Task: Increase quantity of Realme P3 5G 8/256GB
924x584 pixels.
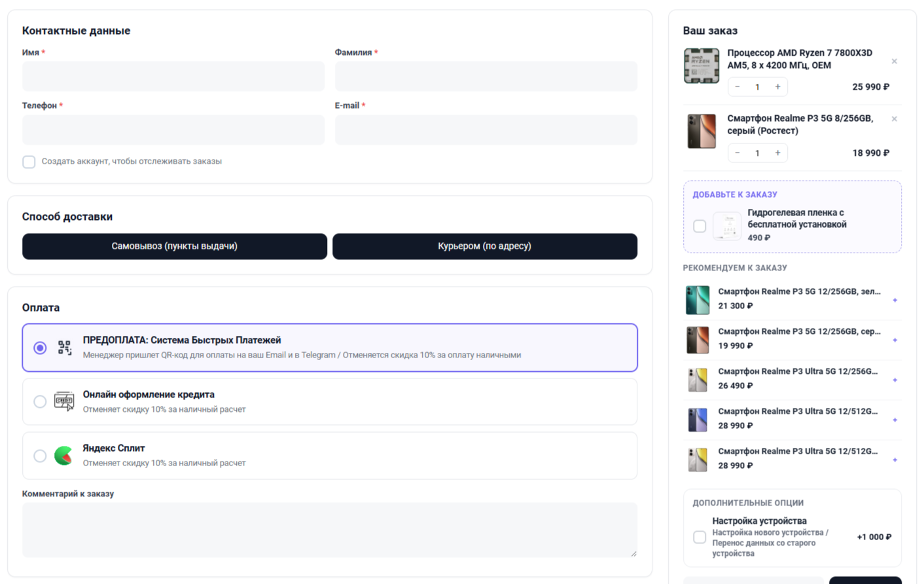Action: (777, 153)
